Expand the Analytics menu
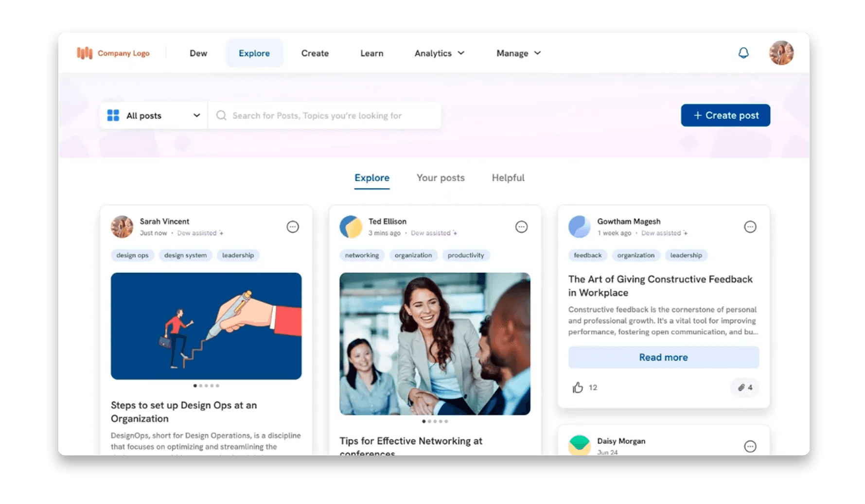The height and width of the screenshot is (504, 865). [440, 53]
